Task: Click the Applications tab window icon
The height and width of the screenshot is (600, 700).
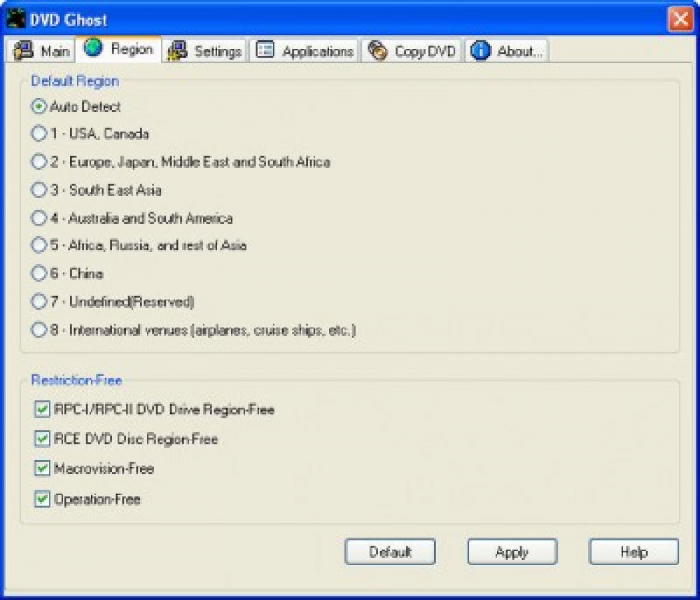Action: 265,50
